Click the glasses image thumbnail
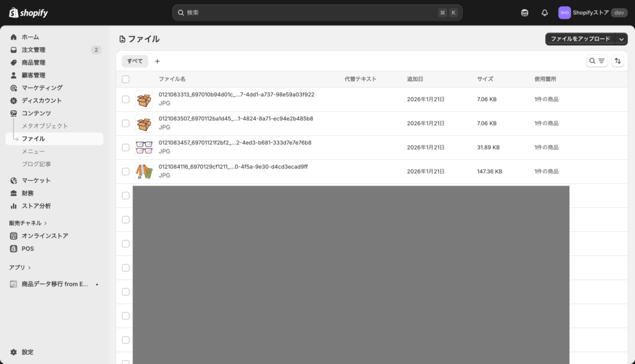The height and width of the screenshot is (364, 635). point(144,147)
